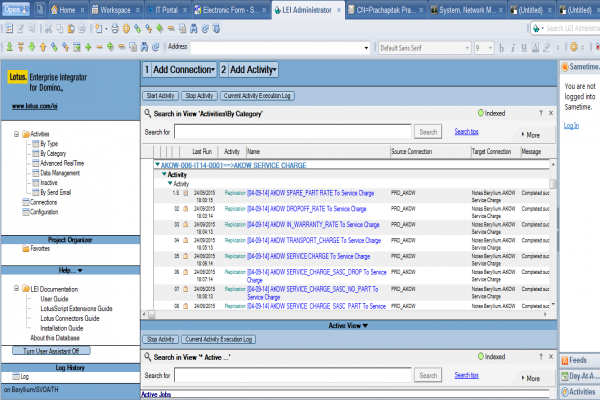Click the orange circular stop icon beside Print
600x400 pixels.
[126, 29]
